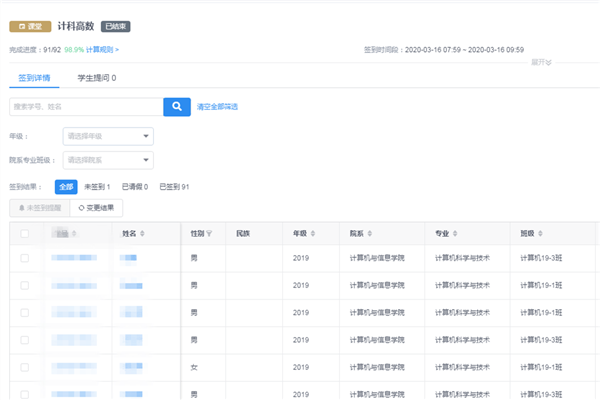The height and width of the screenshot is (400, 600).
Task: Toggle the select-all checkbox in table header
Action: (25, 233)
